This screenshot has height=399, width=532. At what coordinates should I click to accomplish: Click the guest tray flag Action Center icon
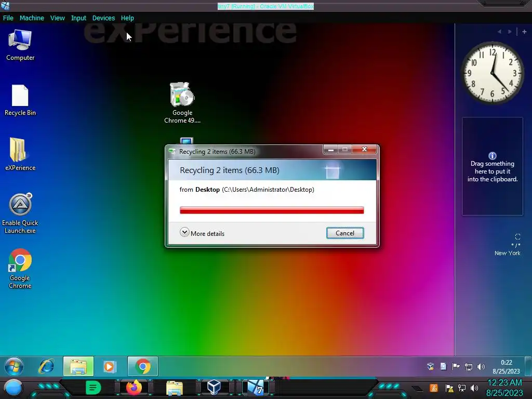(456, 366)
